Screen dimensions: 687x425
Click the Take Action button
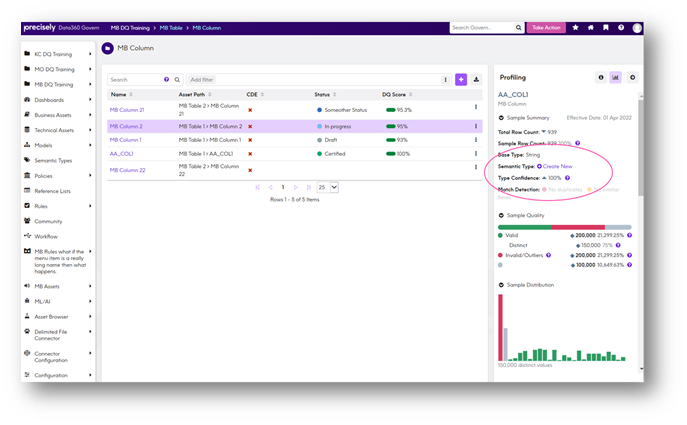(546, 28)
